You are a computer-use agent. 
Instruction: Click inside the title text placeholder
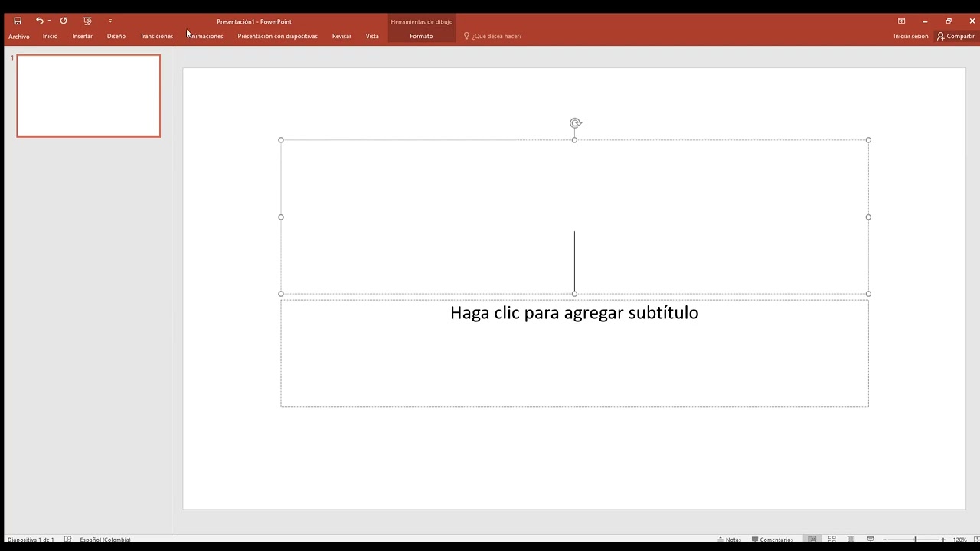pyautogui.click(x=574, y=217)
